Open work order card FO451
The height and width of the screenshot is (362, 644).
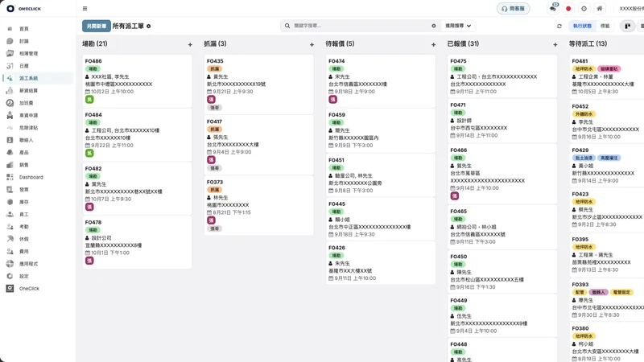point(380,175)
